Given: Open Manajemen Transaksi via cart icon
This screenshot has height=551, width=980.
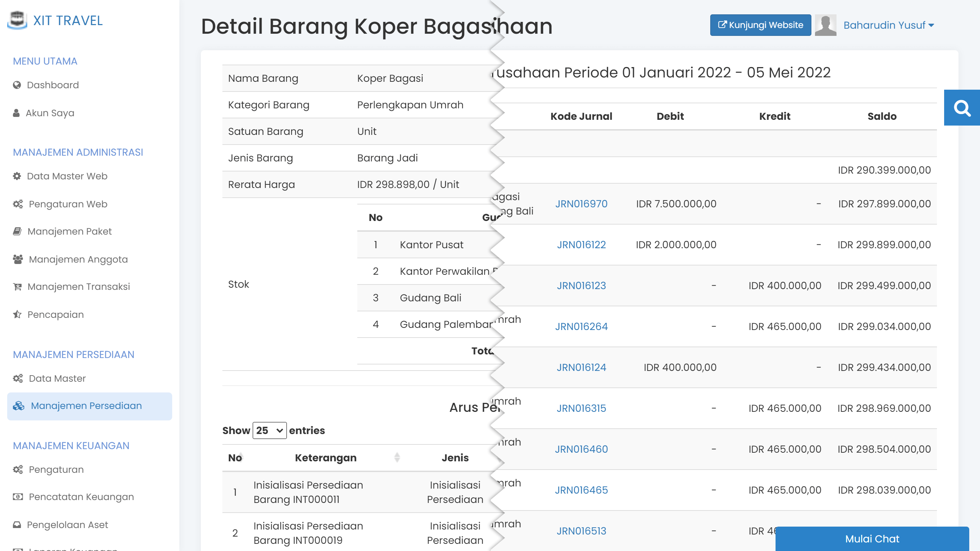Looking at the screenshot, I should tap(17, 286).
